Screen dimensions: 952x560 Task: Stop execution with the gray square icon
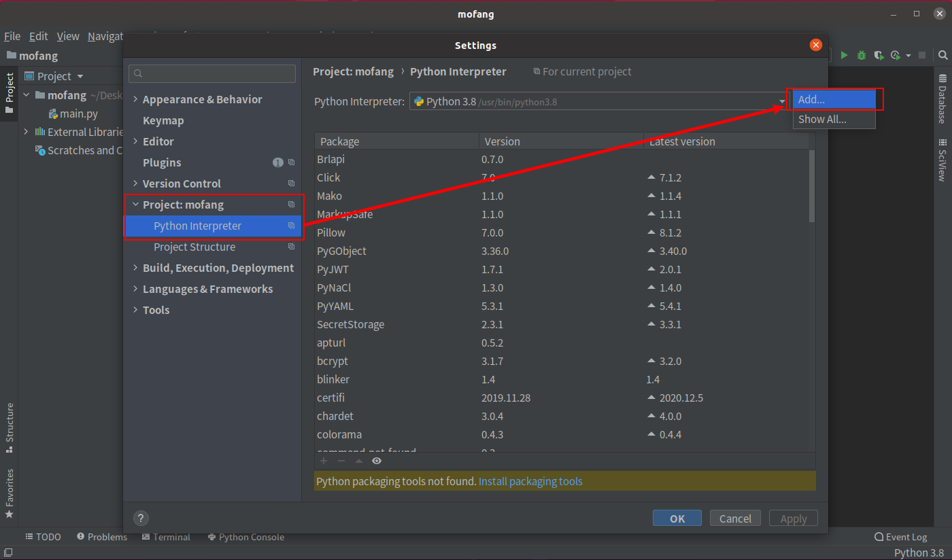coord(922,55)
